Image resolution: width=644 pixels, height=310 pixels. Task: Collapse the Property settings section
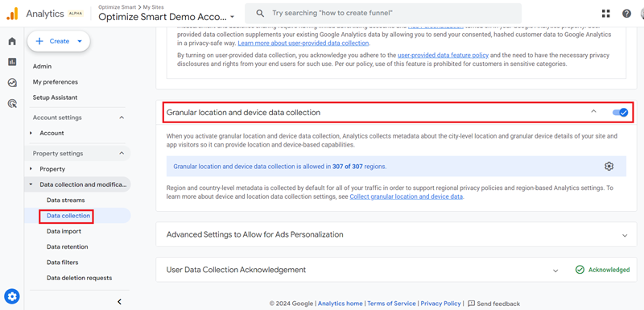pos(122,153)
